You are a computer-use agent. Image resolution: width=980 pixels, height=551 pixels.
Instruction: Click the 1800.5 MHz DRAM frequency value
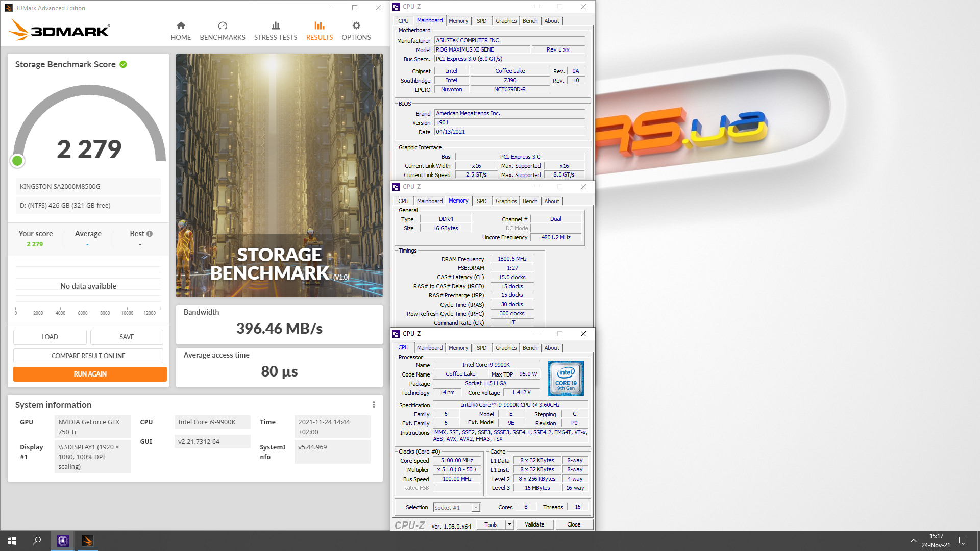click(x=512, y=259)
